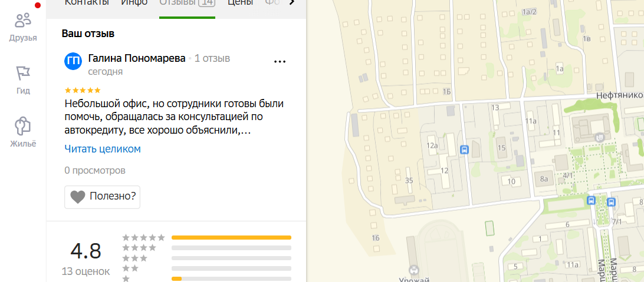Click the сегодня date label
The height and width of the screenshot is (282, 644).
[x=106, y=72]
